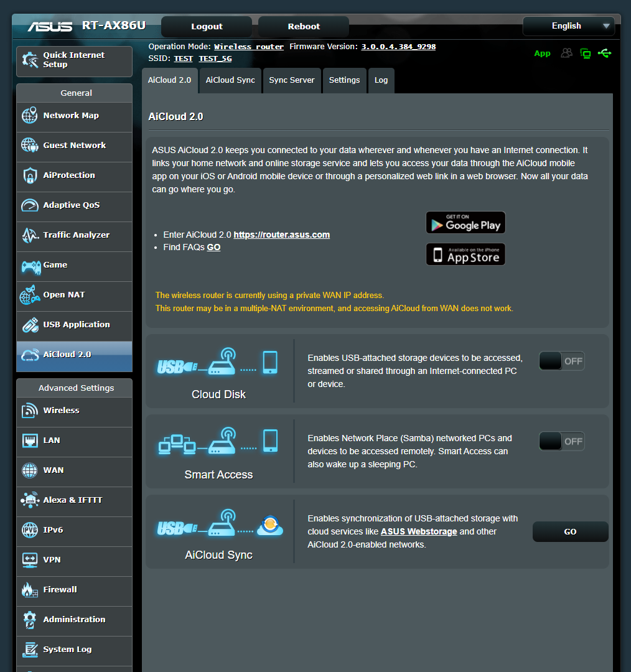The width and height of the screenshot is (631, 672).
Task: Click the Google Play store badge
Action: pos(465,223)
